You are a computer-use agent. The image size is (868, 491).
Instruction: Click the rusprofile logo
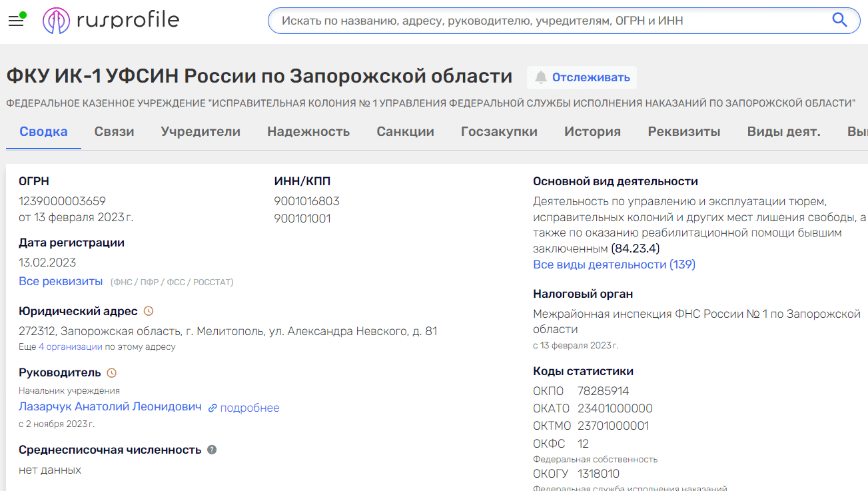[111, 21]
